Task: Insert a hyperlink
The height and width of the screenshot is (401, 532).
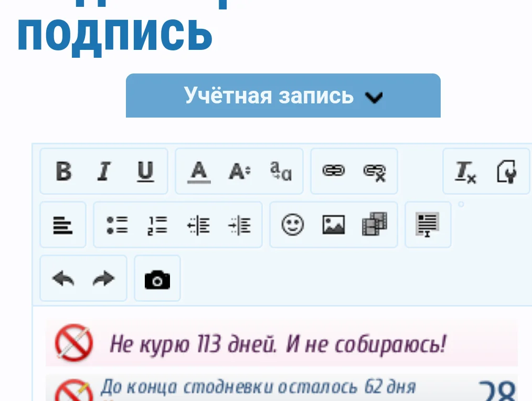Action: 334,171
